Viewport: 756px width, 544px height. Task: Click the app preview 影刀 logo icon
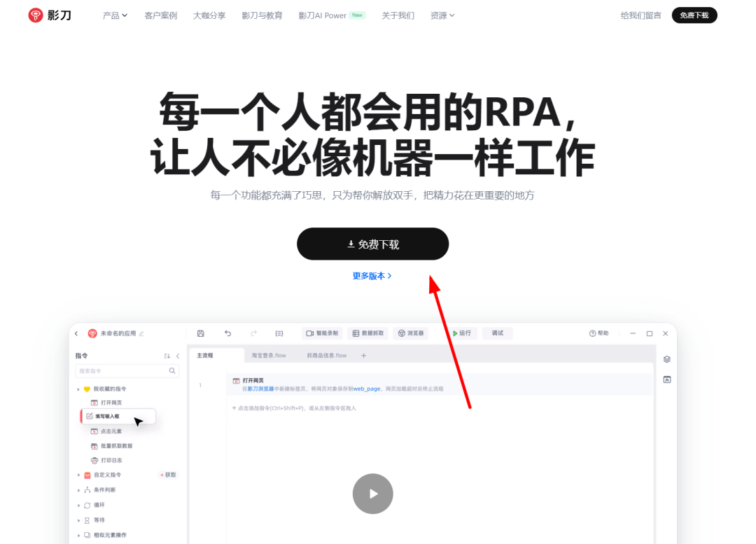[x=92, y=333]
